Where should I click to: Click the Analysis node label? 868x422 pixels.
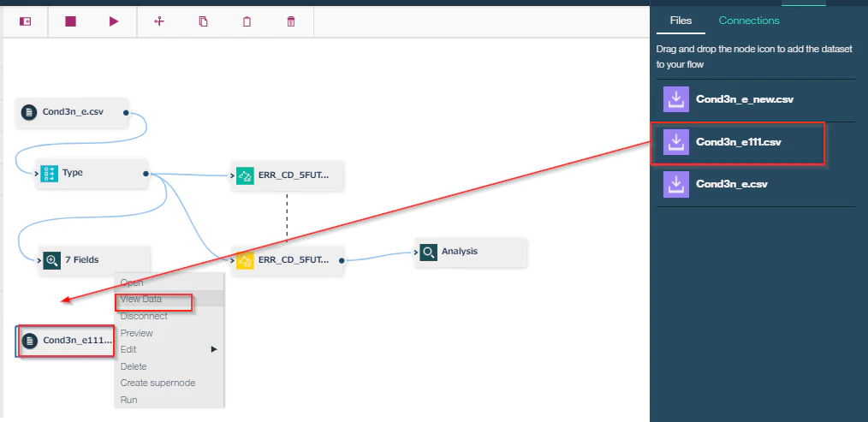tap(460, 252)
